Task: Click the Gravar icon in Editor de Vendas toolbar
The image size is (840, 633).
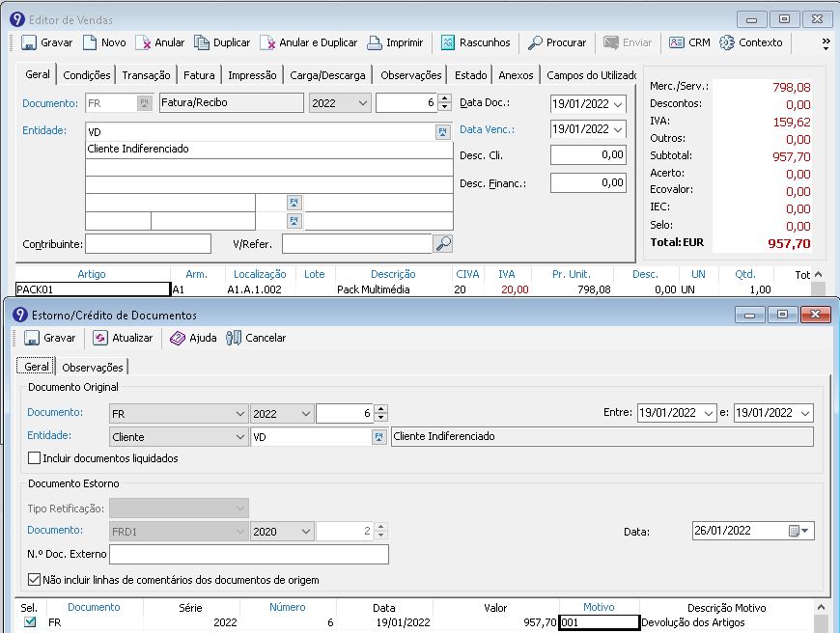Action: pyautogui.click(x=29, y=42)
